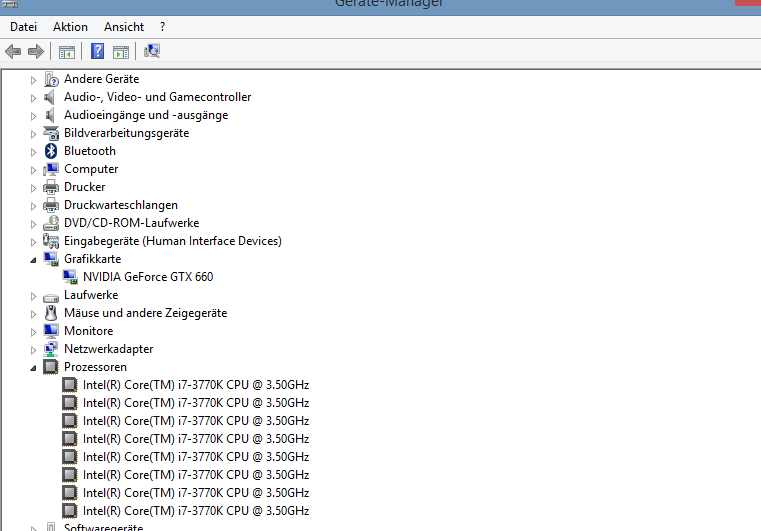Select the Prozessoren label
Screen dimensions: 761x531
(95, 367)
